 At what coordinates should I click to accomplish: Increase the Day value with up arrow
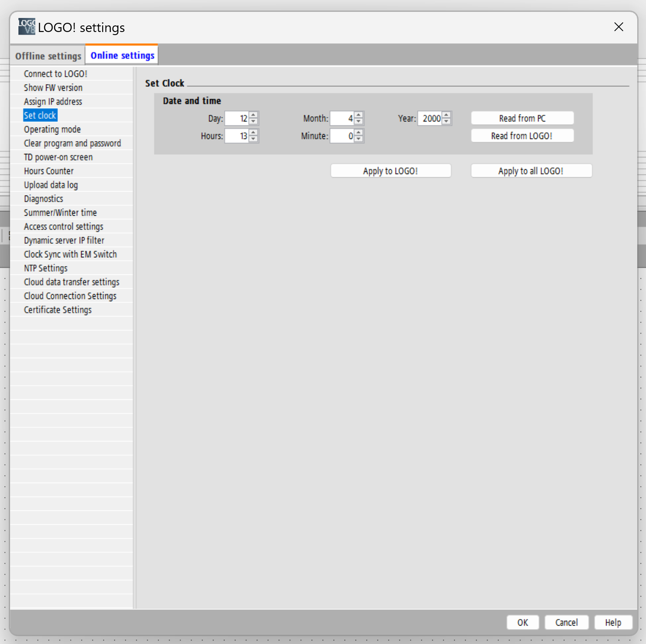click(253, 115)
